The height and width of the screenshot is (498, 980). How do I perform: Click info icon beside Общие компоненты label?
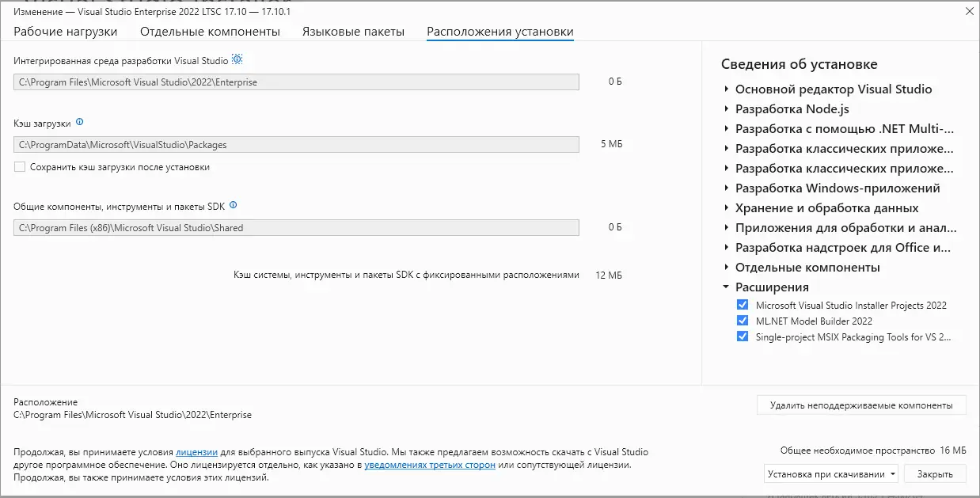tap(233, 205)
